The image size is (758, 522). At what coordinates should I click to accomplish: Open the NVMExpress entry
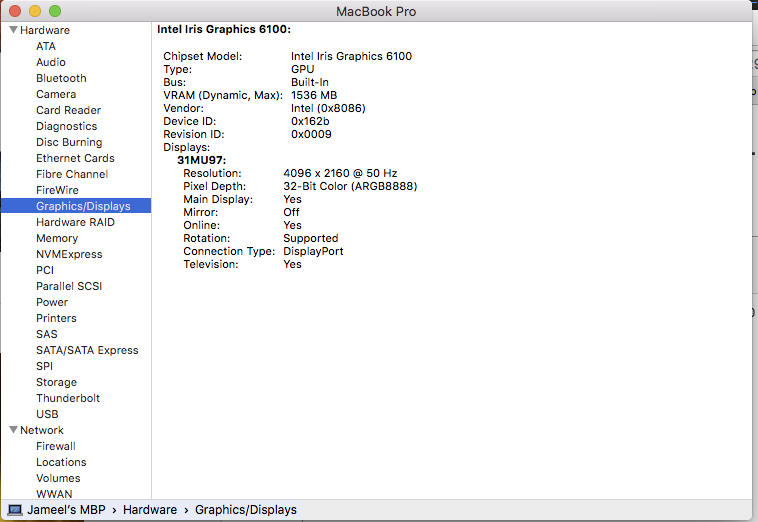coord(69,254)
